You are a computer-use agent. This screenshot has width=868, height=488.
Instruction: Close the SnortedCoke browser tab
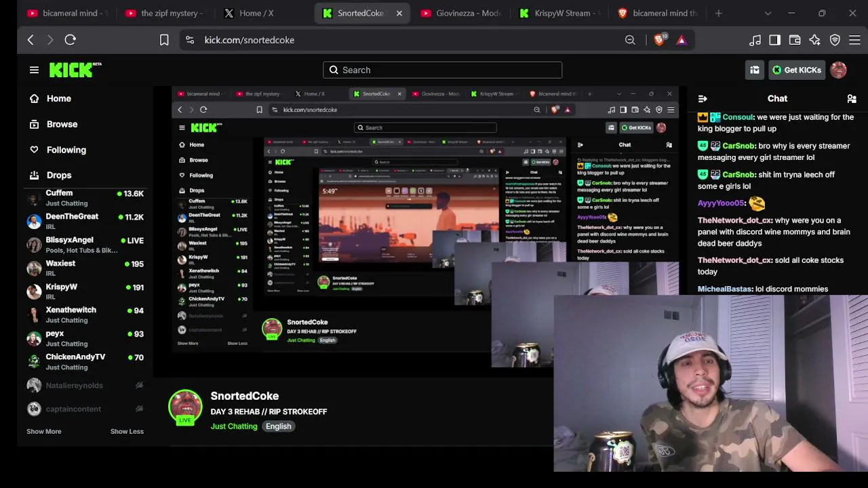click(x=399, y=13)
